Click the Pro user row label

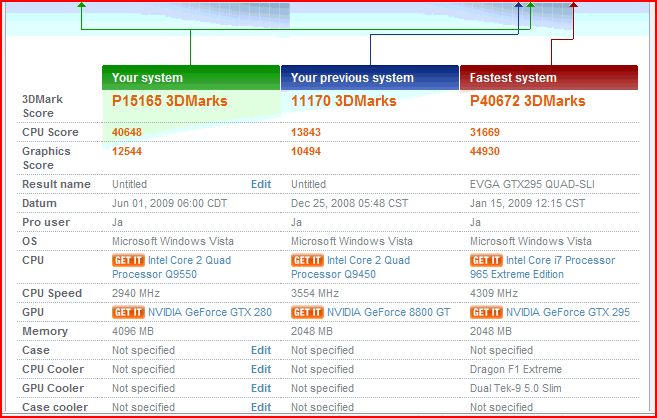pyautogui.click(x=46, y=222)
